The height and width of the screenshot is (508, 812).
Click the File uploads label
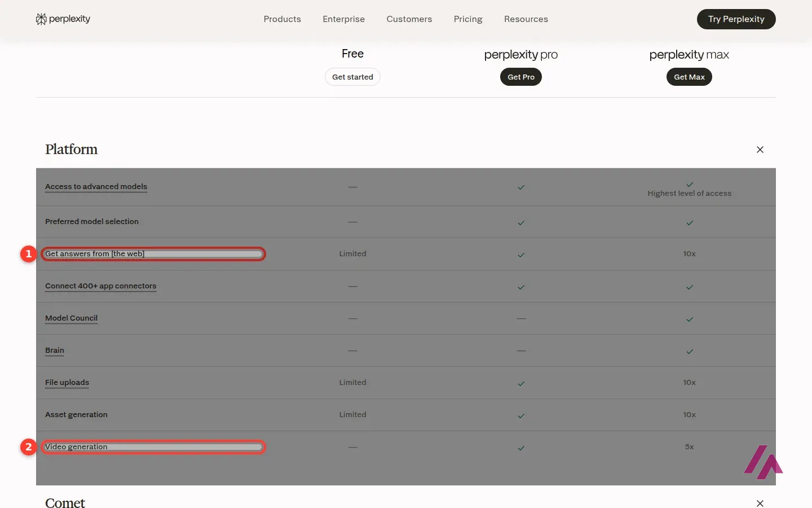(67, 383)
